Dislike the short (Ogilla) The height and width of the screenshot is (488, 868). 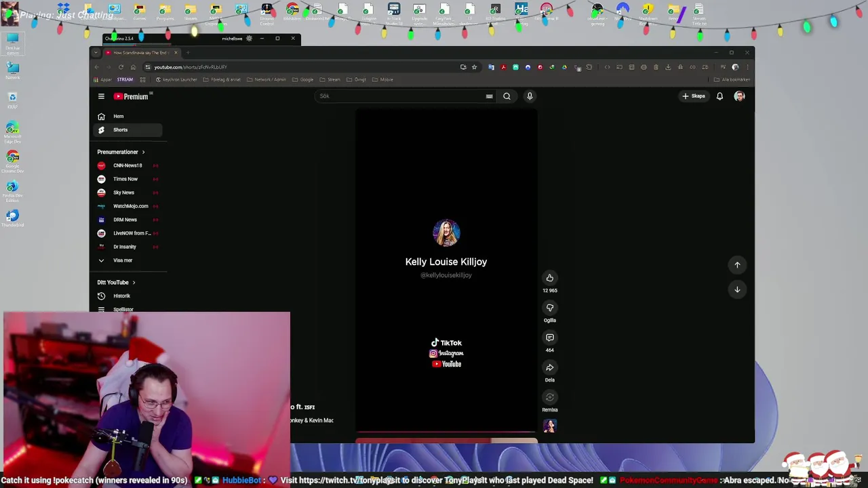550,308
